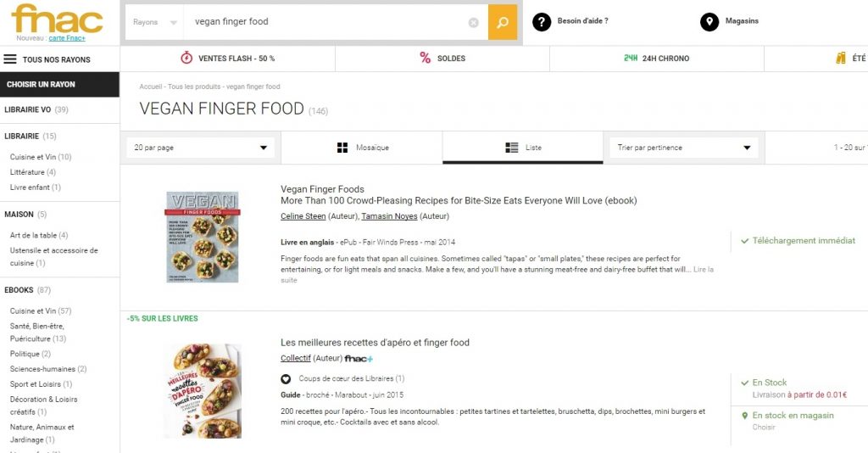Click the Soldes percent icon

coord(425,58)
